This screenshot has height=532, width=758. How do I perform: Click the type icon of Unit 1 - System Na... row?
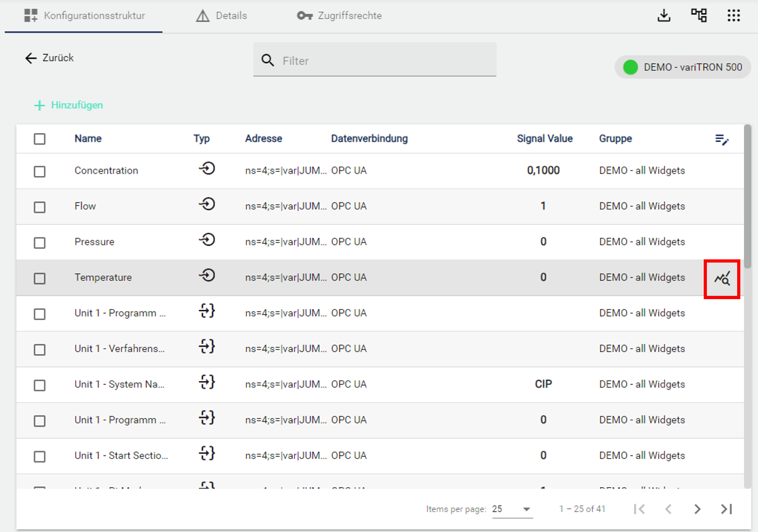click(207, 382)
